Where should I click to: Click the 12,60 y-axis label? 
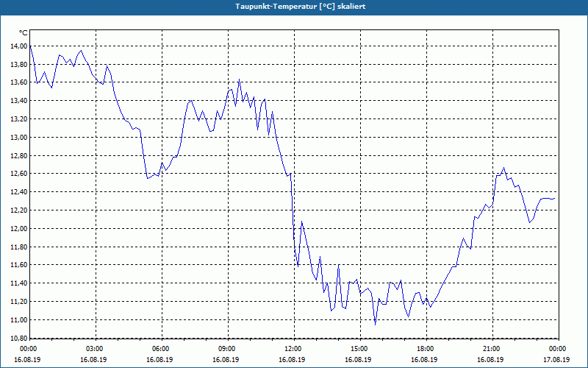pyautogui.click(x=19, y=174)
